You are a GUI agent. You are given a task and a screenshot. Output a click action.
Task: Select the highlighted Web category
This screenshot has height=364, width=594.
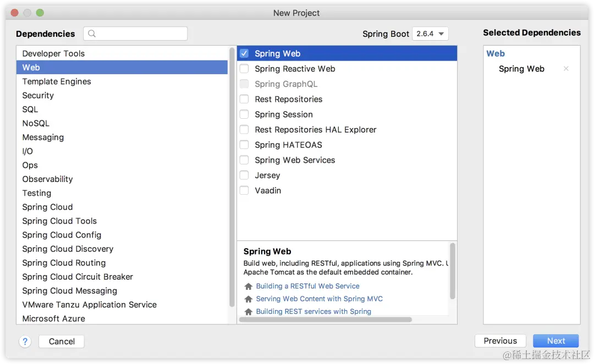click(x=122, y=68)
